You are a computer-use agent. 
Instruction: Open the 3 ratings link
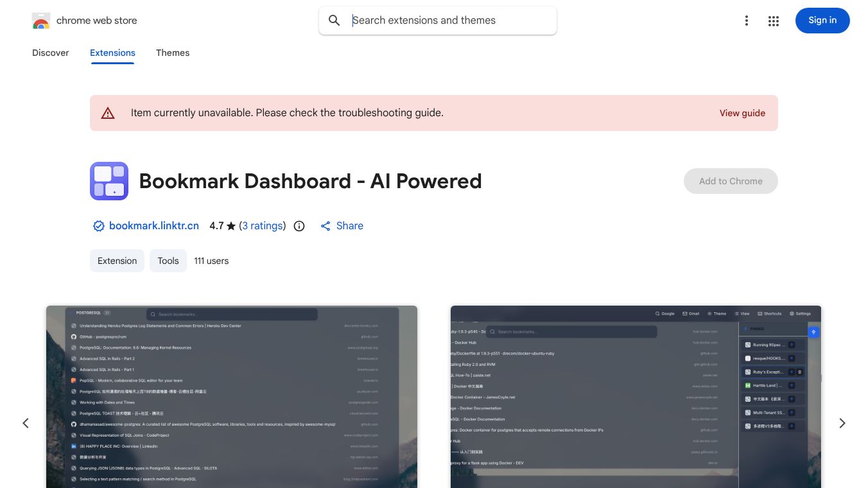tap(263, 226)
